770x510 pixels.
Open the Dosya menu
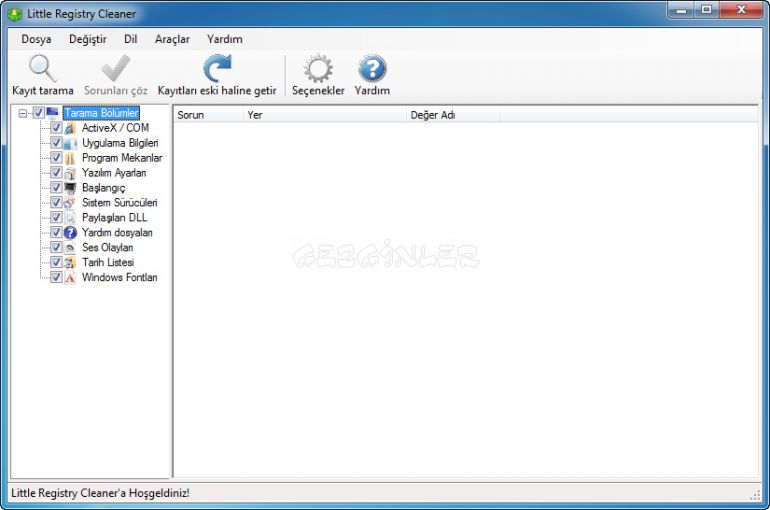(x=36, y=39)
